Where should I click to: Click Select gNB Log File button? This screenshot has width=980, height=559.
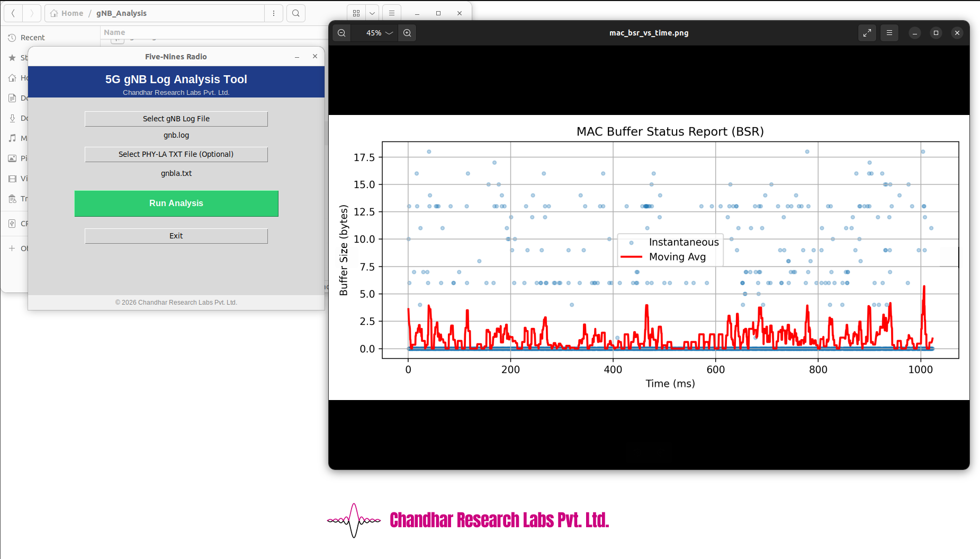pyautogui.click(x=176, y=119)
